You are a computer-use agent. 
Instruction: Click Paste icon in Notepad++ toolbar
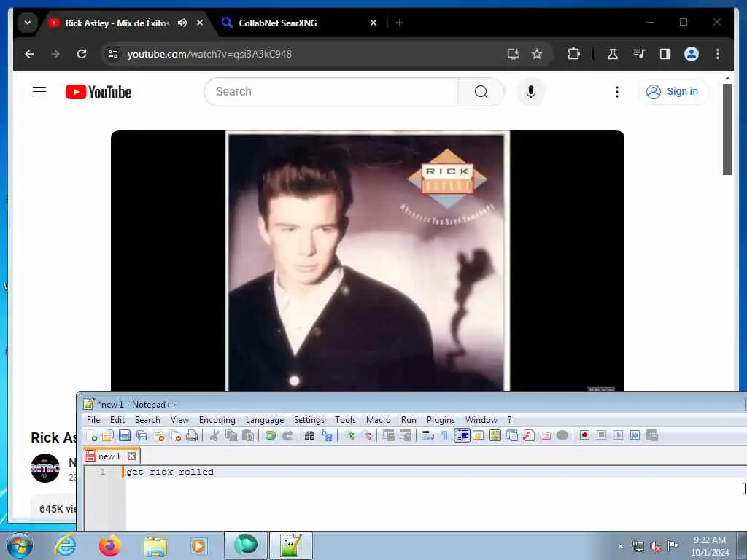(x=248, y=435)
